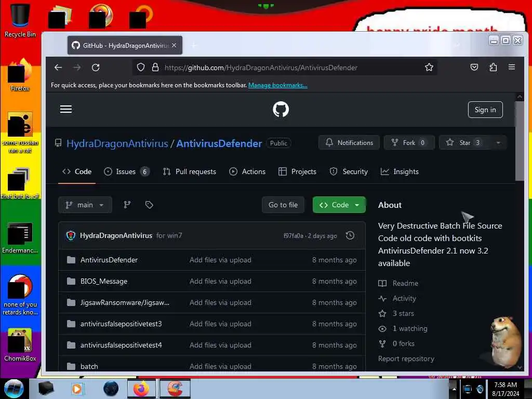
Task: Open the Pocket save icon
Action: coord(474,67)
